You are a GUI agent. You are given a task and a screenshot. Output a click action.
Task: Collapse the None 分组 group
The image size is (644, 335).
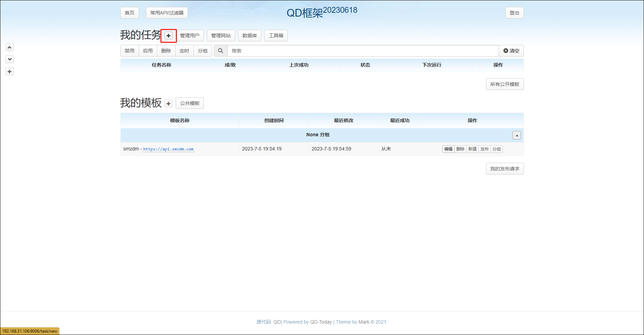(x=516, y=135)
